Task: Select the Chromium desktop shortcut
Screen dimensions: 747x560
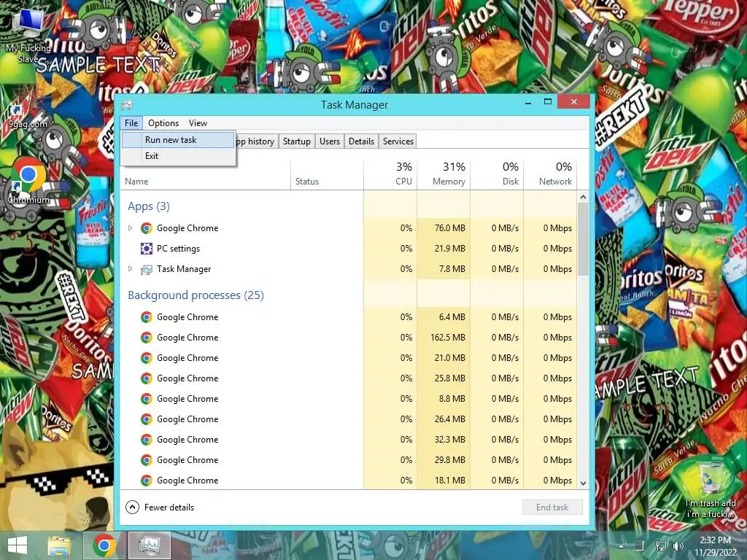Action: coord(28,181)
